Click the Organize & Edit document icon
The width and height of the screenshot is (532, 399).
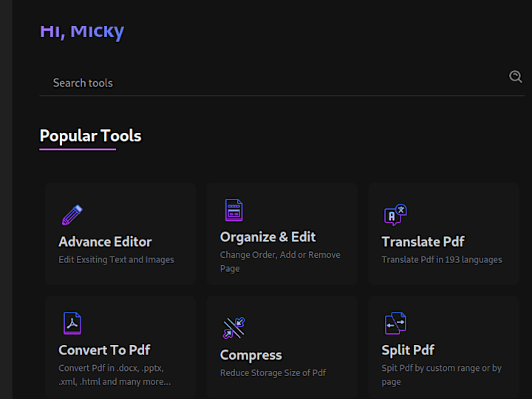click(233, 210)
